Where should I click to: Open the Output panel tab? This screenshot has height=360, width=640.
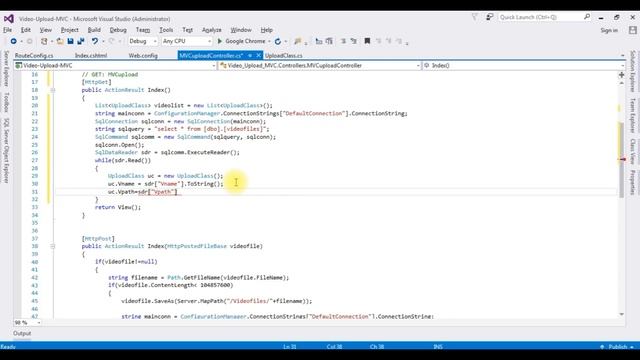[22, 333]
